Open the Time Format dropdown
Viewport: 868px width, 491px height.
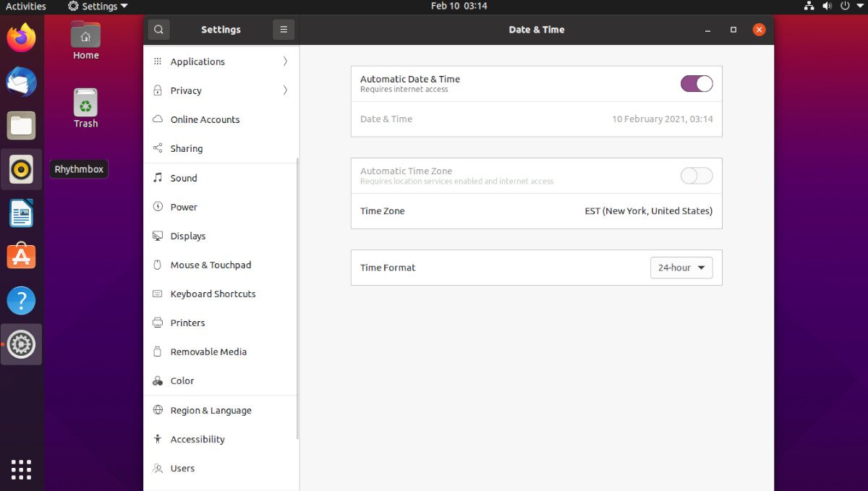[x=681, y=267]
